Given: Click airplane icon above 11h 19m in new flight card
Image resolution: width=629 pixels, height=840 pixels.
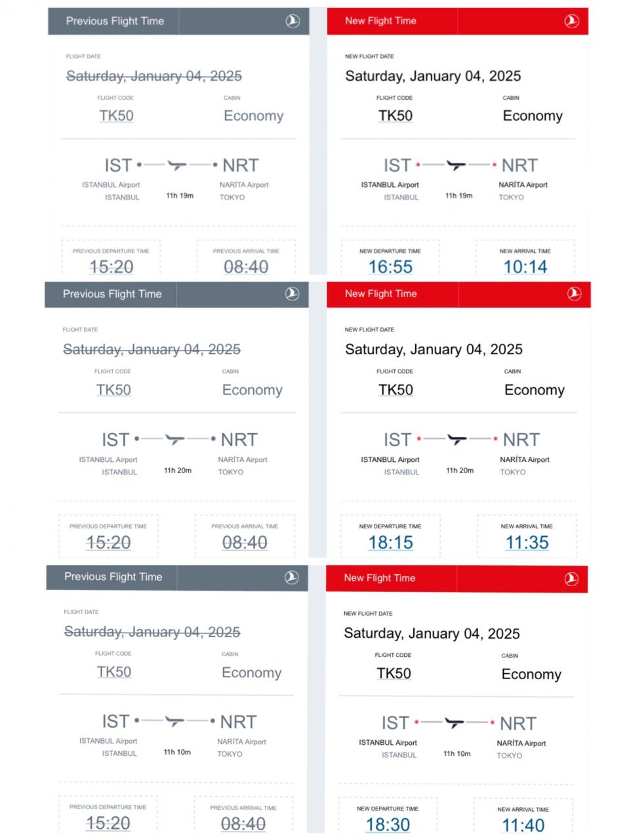Looking at the screenshot, I should pos(457,165).
